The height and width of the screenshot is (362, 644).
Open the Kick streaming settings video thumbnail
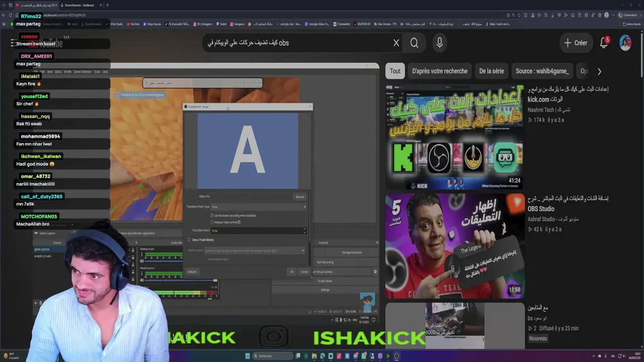click(x=454, y=136)
